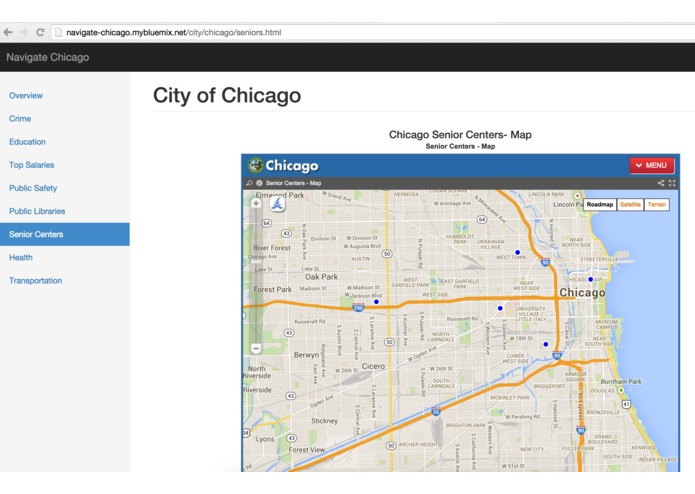The image size is (695, 494).
Task: Open the Overview page in the sidebar
Action: (26, 95)
